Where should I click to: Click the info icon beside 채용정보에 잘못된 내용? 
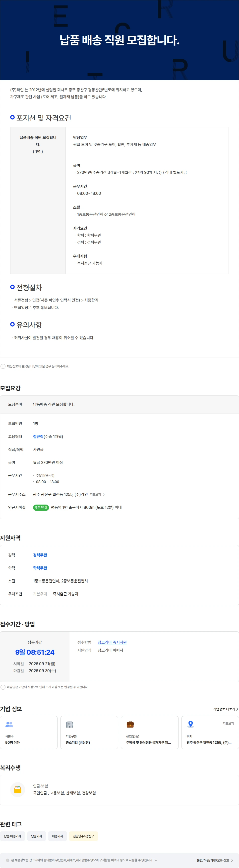tap(3, 366)
